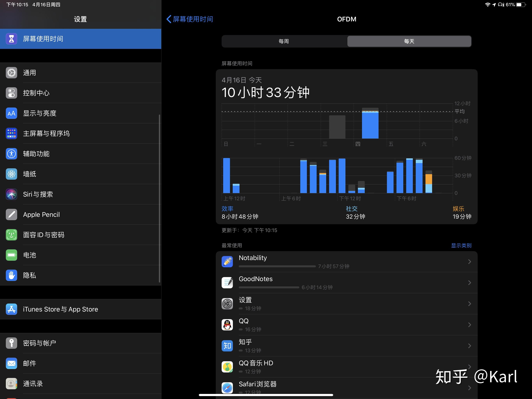Screen dimensions: 532x399
Task: Tap Notability usage bar 7小时57分钟
Action: click(x=277, y=266)
